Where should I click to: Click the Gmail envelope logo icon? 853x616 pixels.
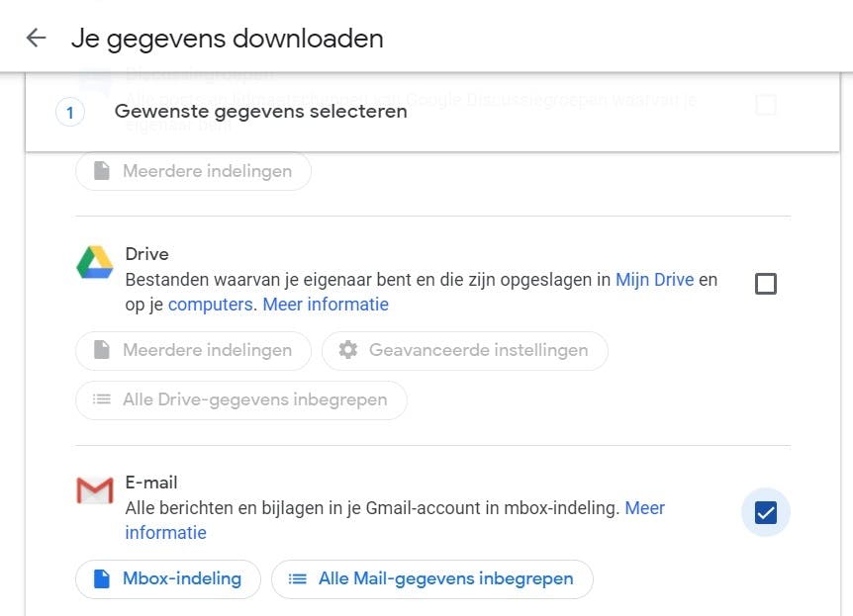click(x=94, y=490)
